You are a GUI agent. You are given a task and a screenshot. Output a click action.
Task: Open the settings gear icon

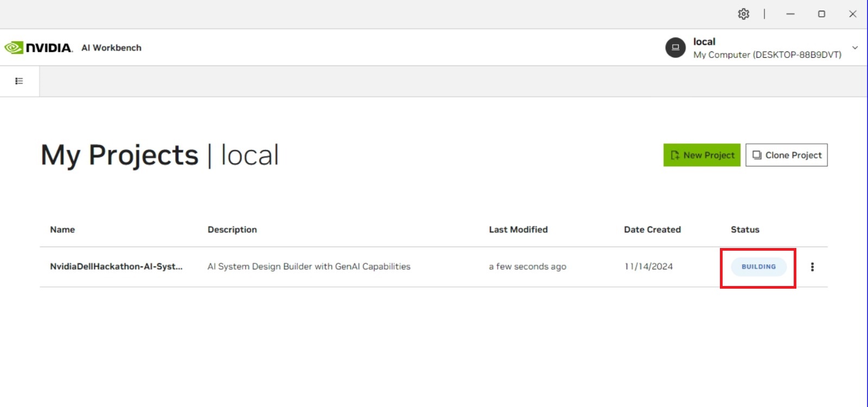point(743,14)
